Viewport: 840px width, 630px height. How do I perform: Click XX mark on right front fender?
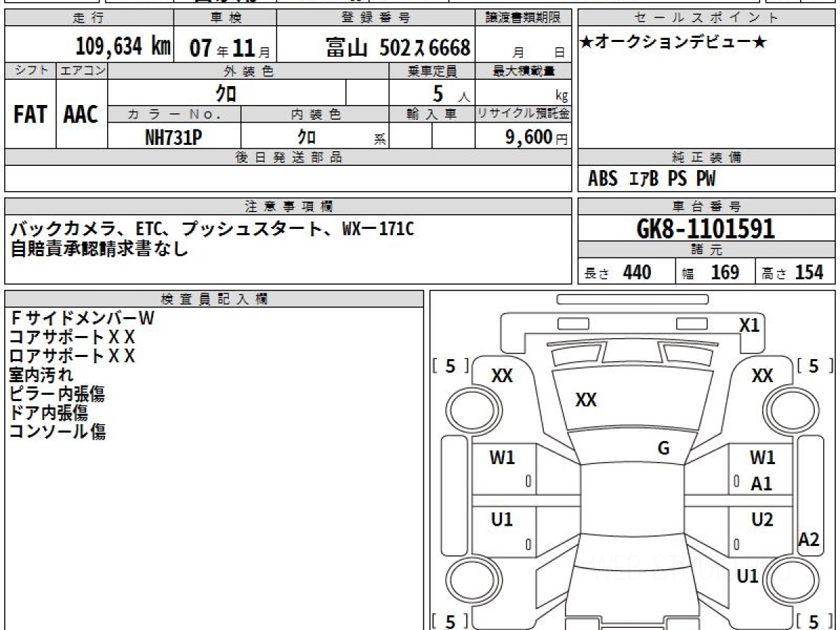click(x=762, y=376)
